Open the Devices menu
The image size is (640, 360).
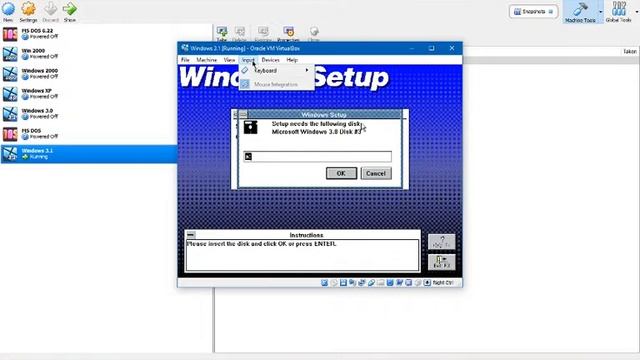coord(270,60)
